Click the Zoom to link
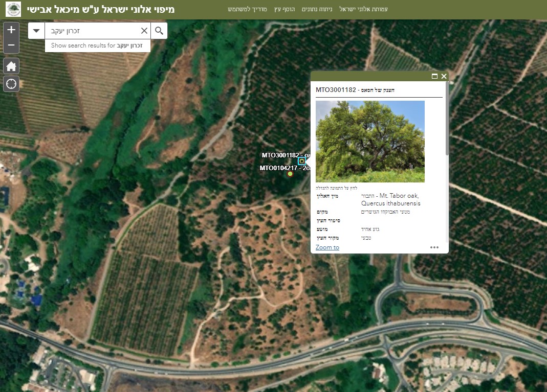The image size is (547, 392). coord(327,247)
